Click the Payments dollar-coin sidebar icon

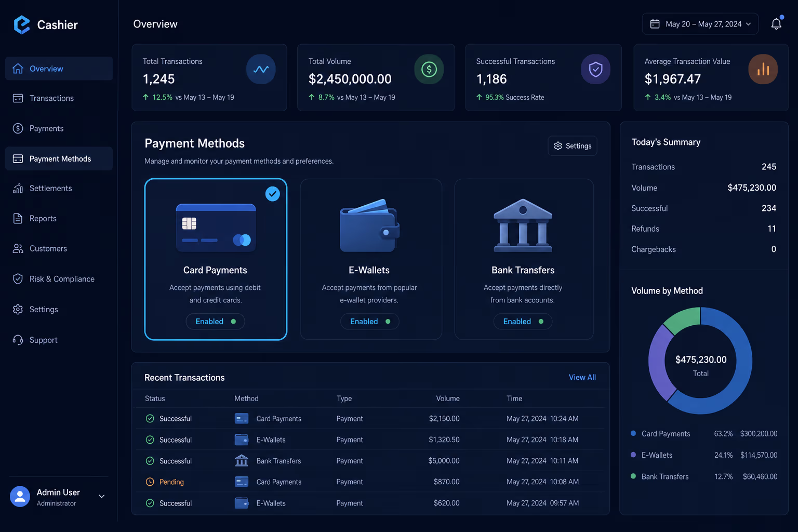click(18, 128)
